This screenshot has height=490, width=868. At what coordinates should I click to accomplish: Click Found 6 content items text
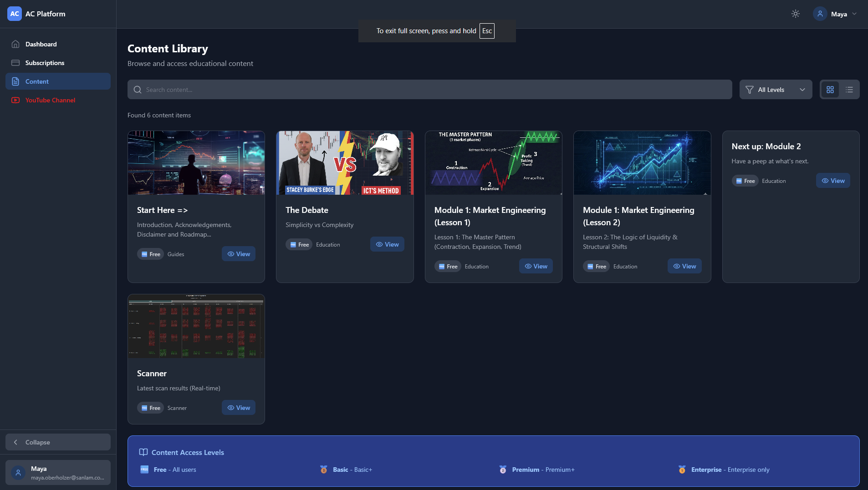(x=159, y=115)
